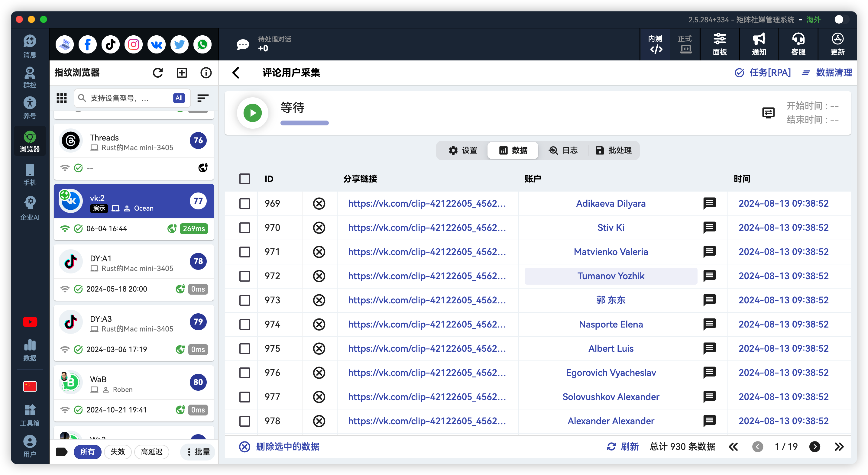The height and width of the screenshot is (475, 868).
Task: Add a new browser with the plus icon
Action: click(x=182, y=73)
